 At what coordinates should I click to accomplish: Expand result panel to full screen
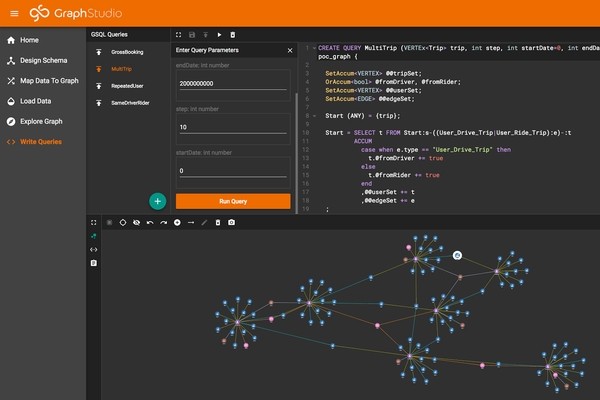point(94,222)
